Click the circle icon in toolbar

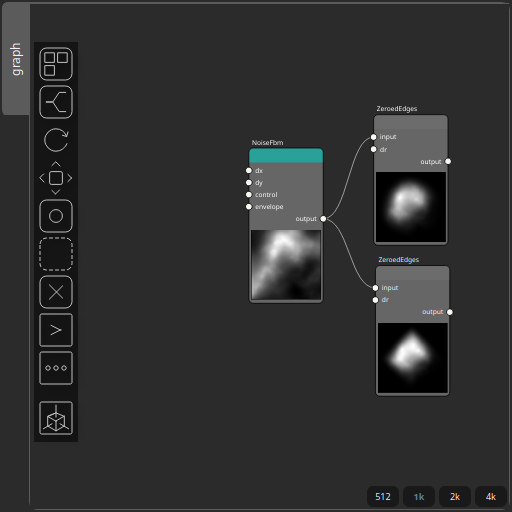point(56,216)
